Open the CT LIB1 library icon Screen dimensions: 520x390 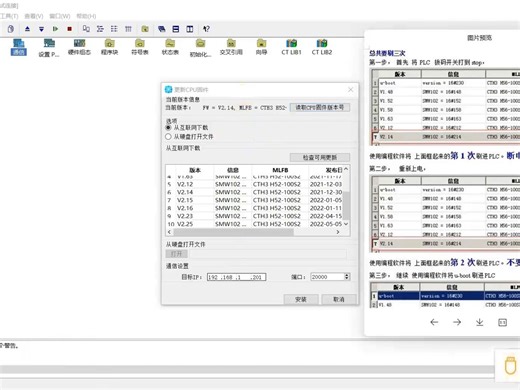pyautogui.click(x=291, y=47)
